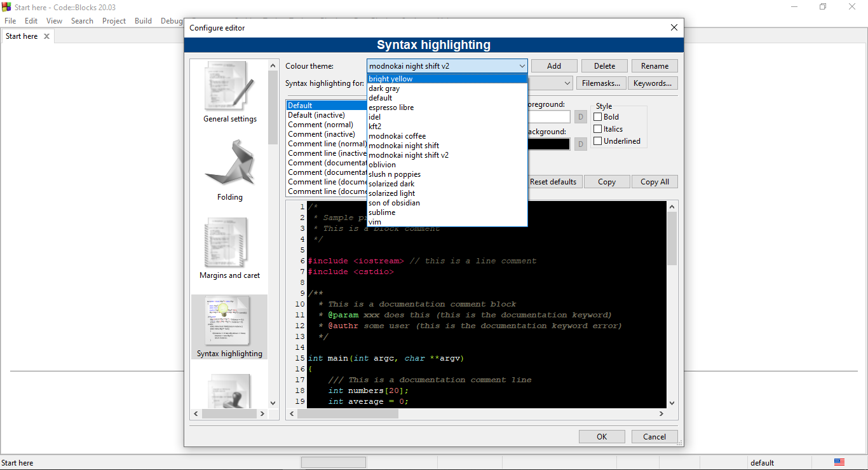The height and width of the screenshot is (470, 868).
Task: Choose vim theme from list
Action: tap(447, 222)
